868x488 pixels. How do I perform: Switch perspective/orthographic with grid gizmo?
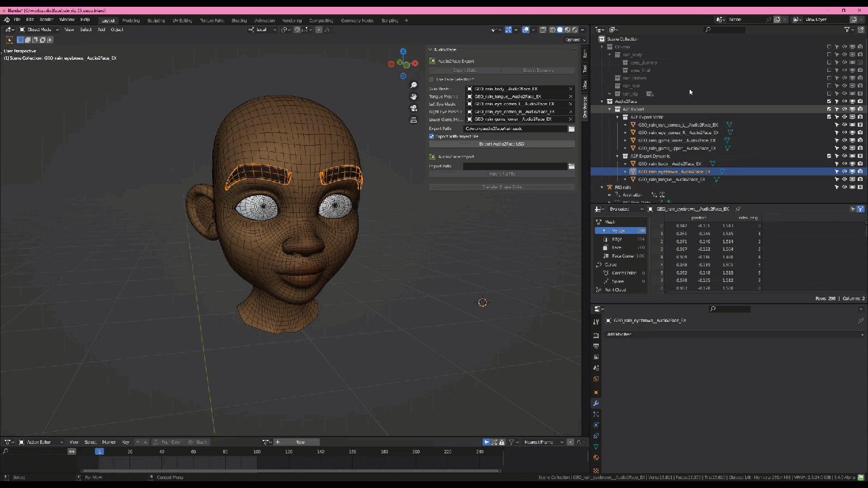click(x=414, y=120)
